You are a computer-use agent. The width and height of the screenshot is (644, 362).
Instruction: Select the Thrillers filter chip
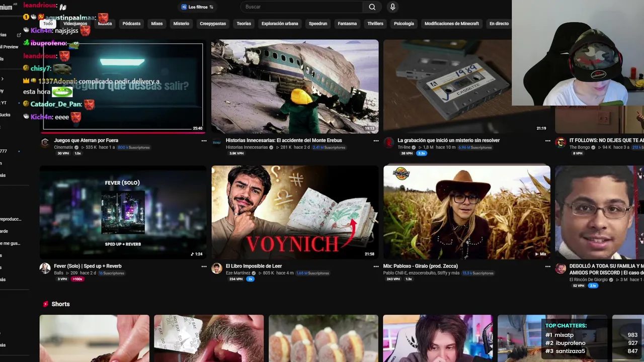coord(375,24)
